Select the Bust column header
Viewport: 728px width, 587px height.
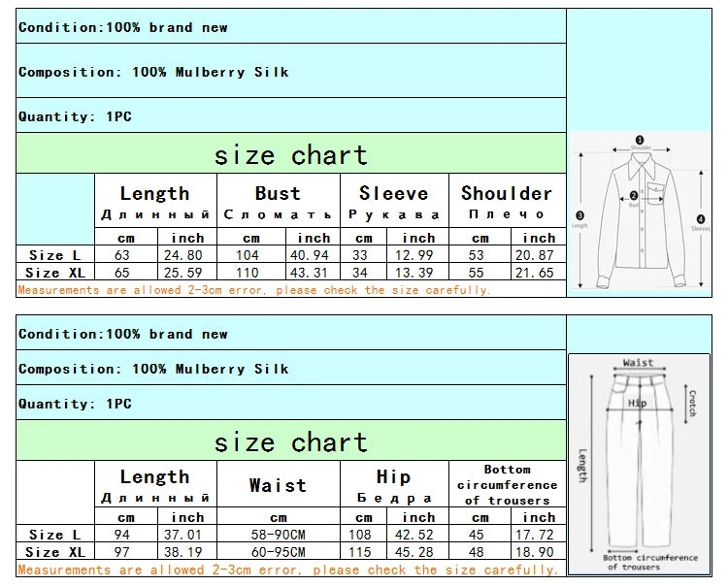point(278,194)
